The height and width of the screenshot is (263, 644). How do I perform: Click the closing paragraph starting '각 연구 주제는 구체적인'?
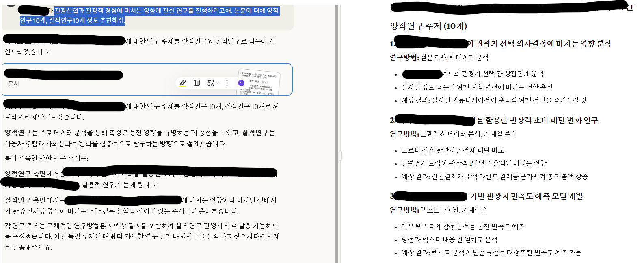tap(142, 237)
